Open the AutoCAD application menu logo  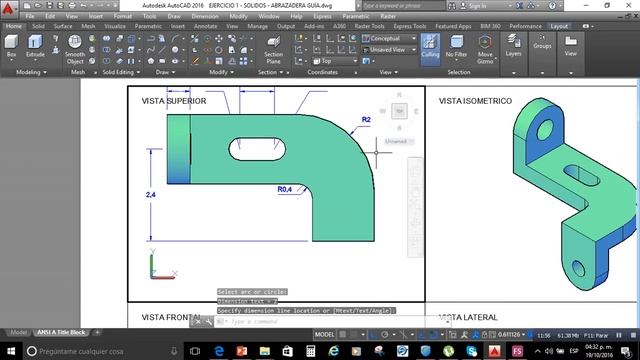click(8, 8)
